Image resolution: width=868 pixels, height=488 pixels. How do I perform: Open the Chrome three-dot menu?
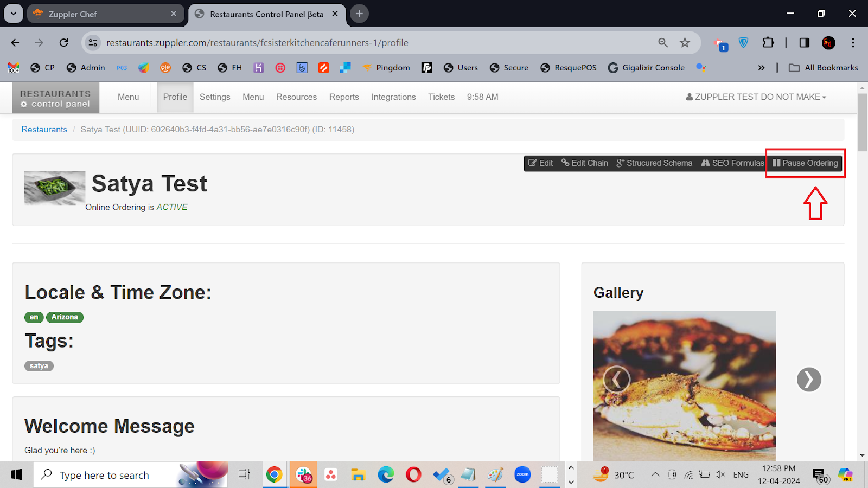(853, 43)
